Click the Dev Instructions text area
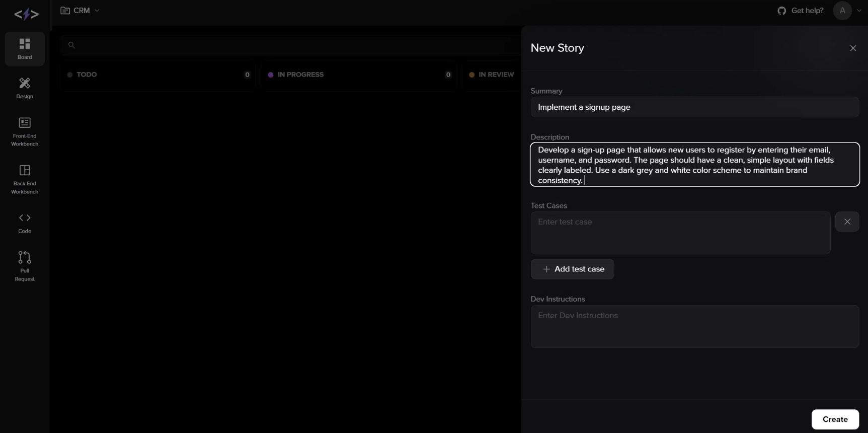Viewport: 868px width, 433px height. tap(694, 326)
